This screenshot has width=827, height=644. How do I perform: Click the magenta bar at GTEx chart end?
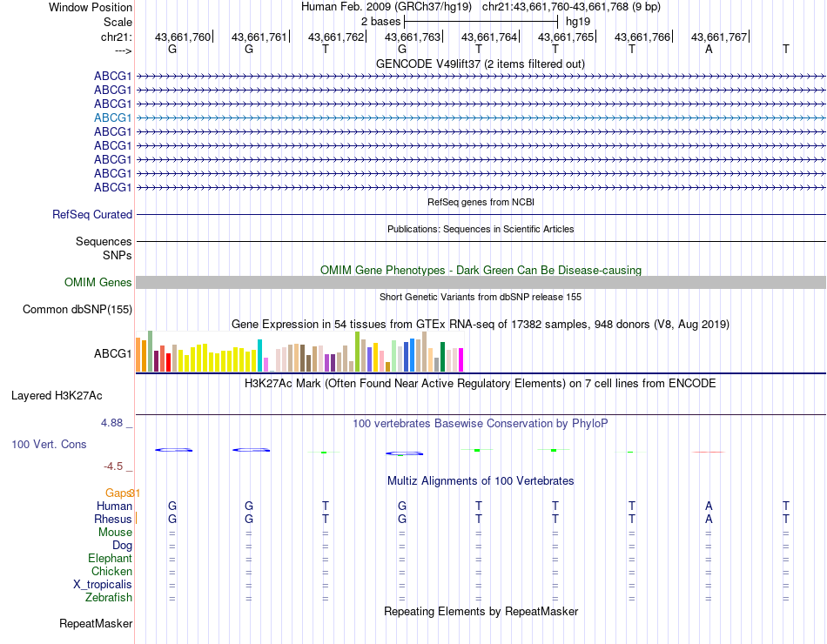pos(461,359)
